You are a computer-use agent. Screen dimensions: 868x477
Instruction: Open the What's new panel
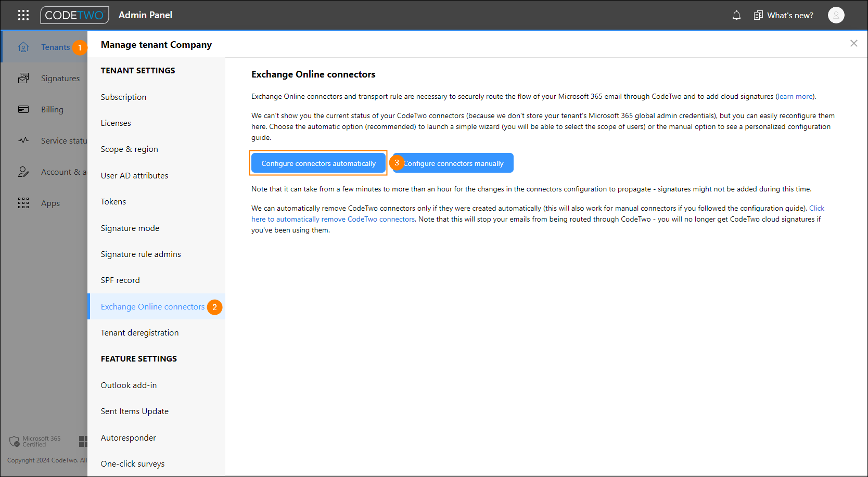[783, 15]
